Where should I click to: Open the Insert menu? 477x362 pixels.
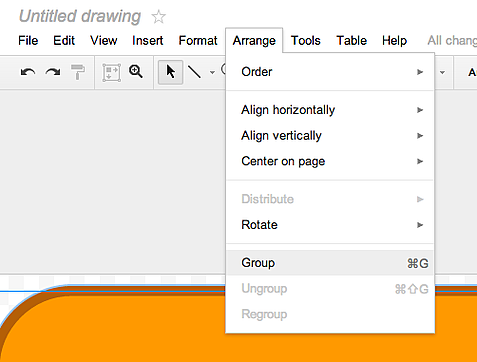[148, 41]
